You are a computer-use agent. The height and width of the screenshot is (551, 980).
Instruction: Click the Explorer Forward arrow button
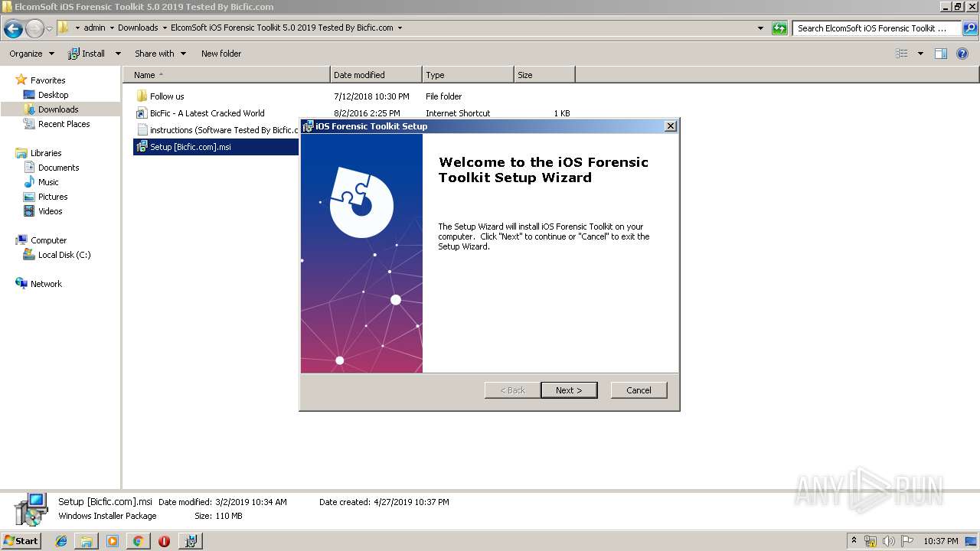click(x=34, y=29)
